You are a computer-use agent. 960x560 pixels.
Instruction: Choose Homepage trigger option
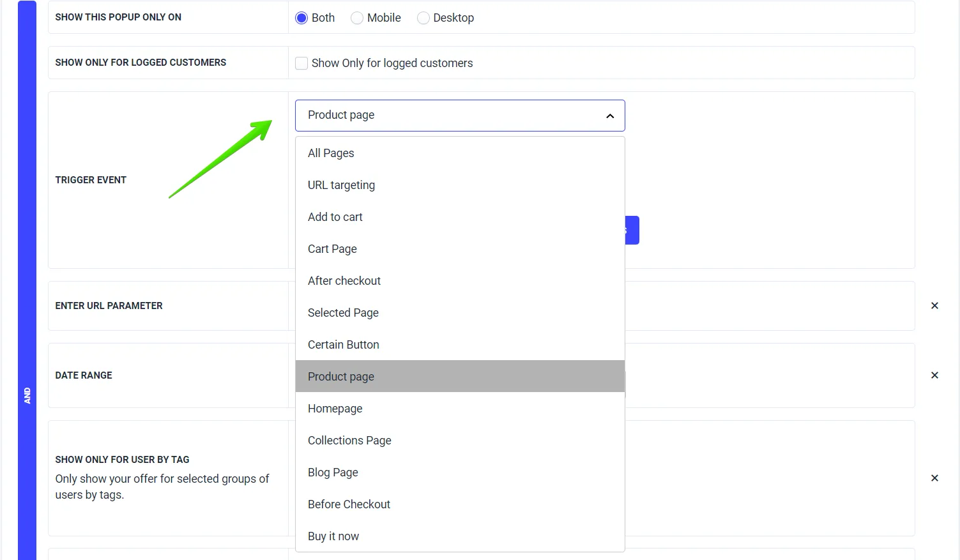(460, 409)
